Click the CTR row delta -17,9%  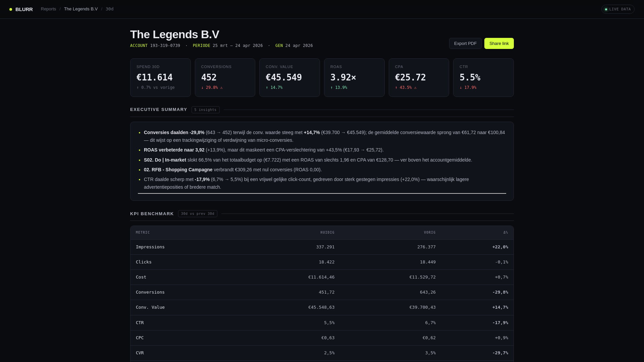coord(500,323)
